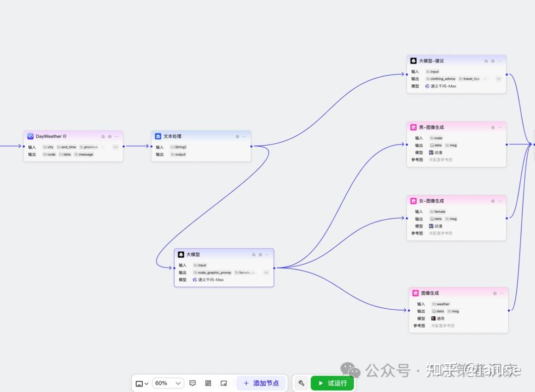Select the 通义千问-Max model on 大模型-建议

444,86
